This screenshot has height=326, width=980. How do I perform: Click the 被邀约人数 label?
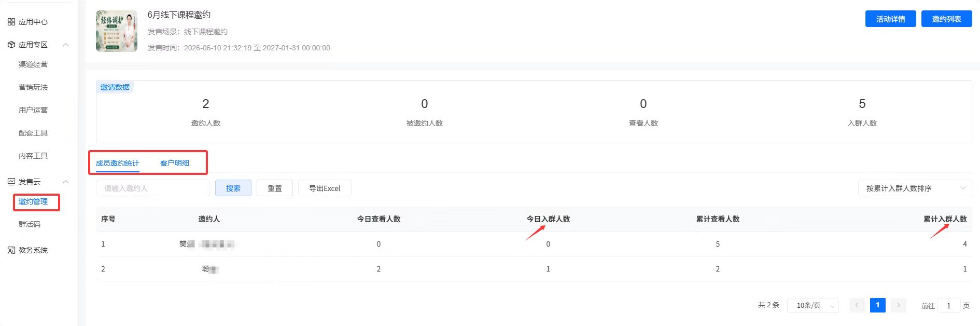click(x=425, y=123)
